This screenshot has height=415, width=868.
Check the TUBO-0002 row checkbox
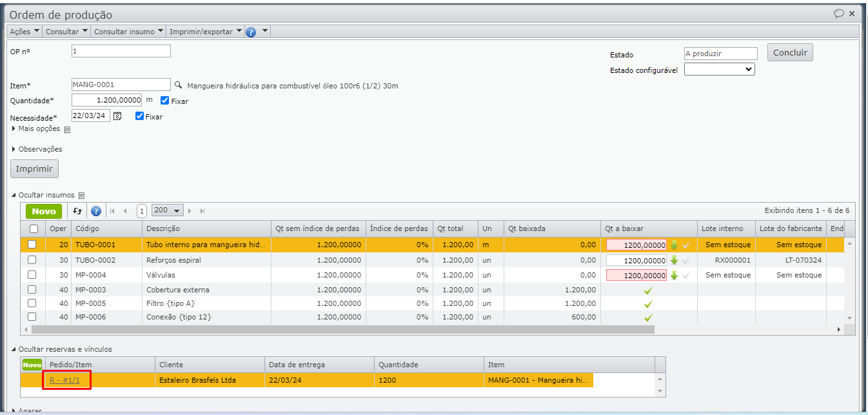pyautogui.click(x=32, y=259)
